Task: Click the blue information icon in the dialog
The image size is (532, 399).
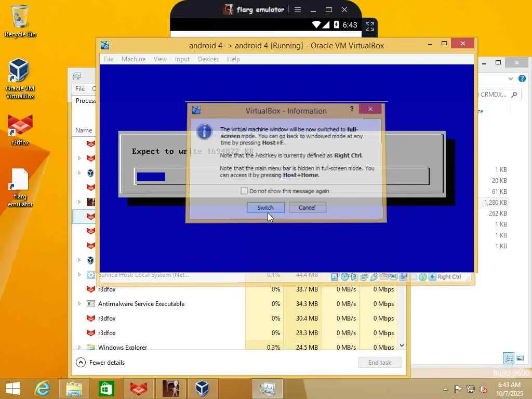Action: click(x=204, y=131)
